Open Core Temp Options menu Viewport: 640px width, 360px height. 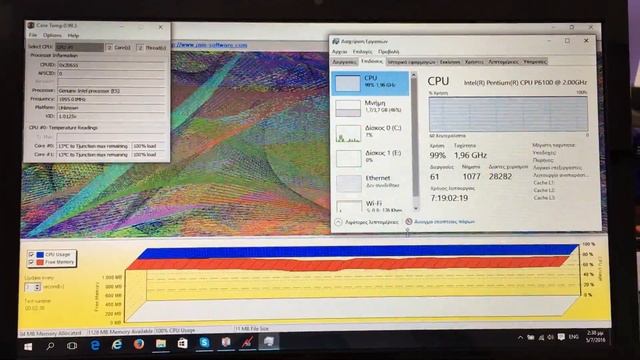coord(52,36)
